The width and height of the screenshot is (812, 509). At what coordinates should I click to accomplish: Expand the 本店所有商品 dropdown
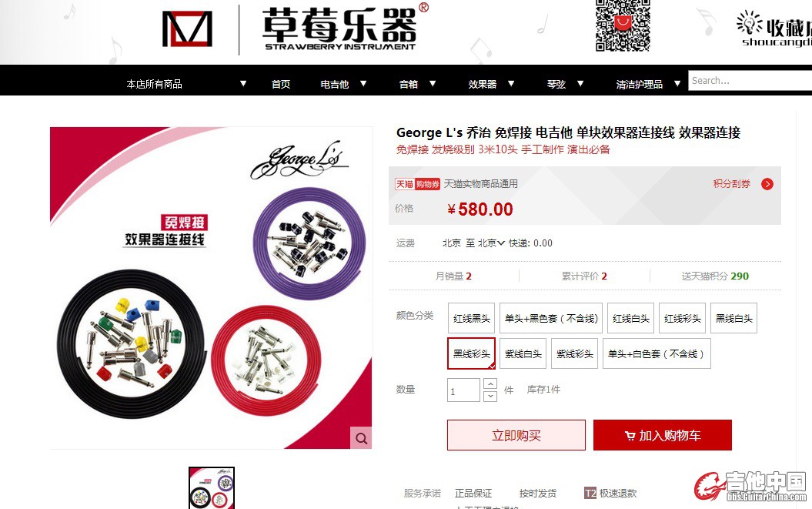(x=243, y=83)
